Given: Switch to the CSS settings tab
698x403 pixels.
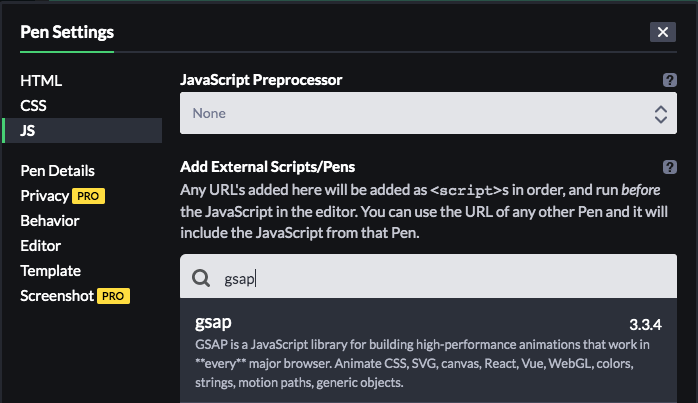Looking at the screenshot, I should point(33,105).
